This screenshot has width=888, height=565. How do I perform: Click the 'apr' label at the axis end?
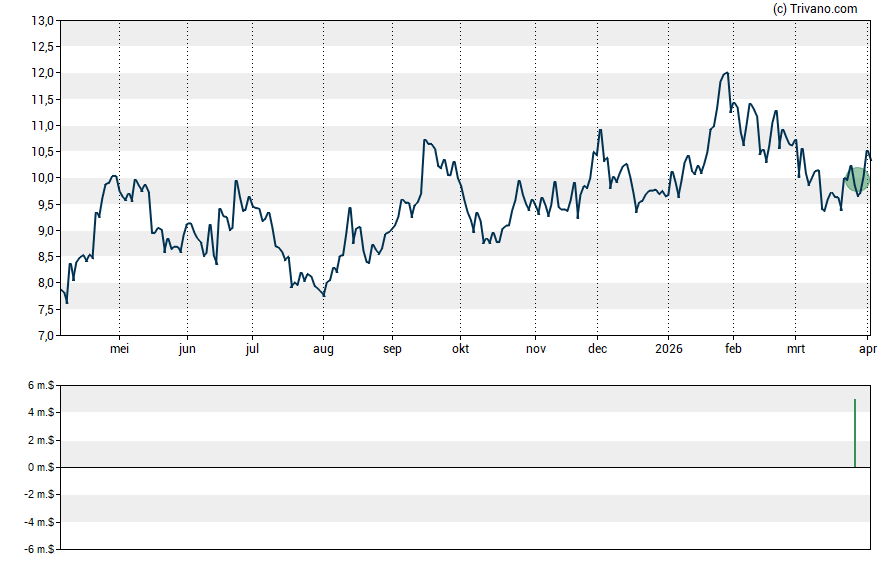[868, 349]
